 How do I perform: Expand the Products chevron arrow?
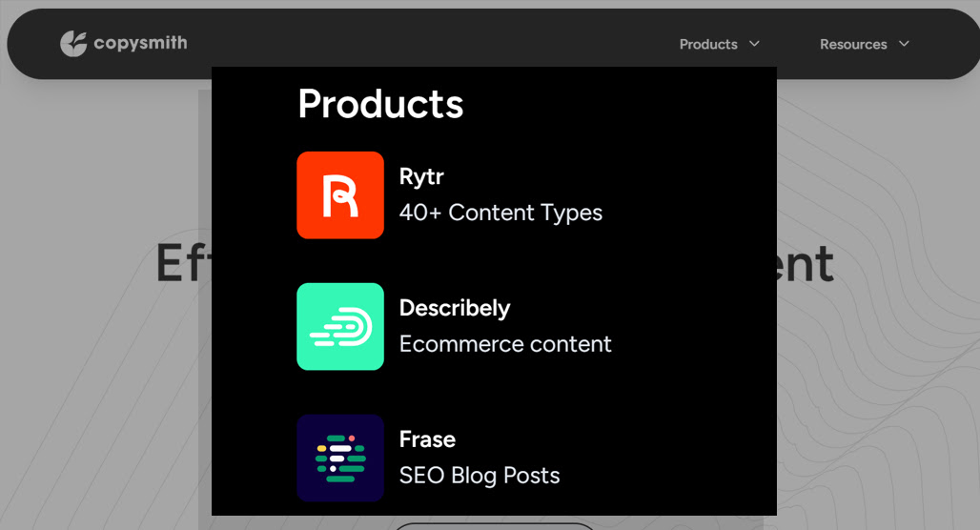pyautogui.click(x=754, y=44)
